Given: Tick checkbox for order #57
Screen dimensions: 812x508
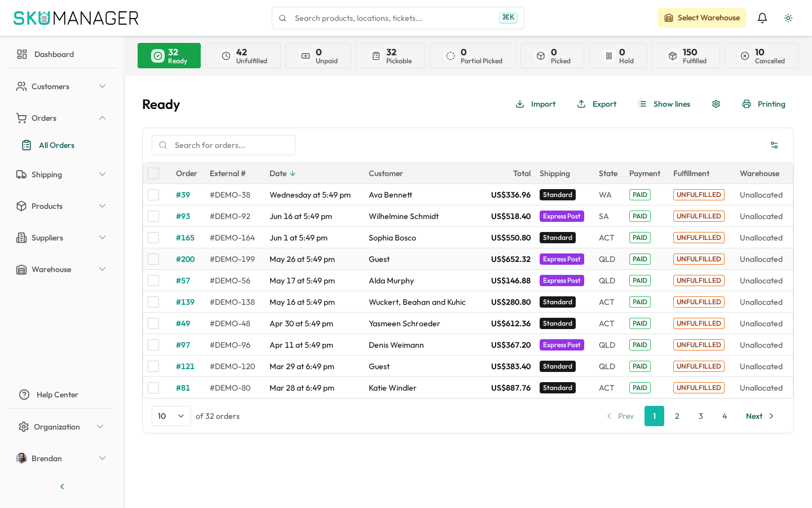Looking at the screenshot, I should pyautogui.click(x=153, y=281).
